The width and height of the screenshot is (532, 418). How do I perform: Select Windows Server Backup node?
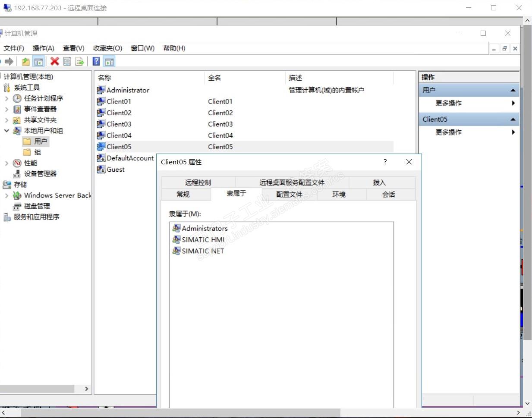57,195
